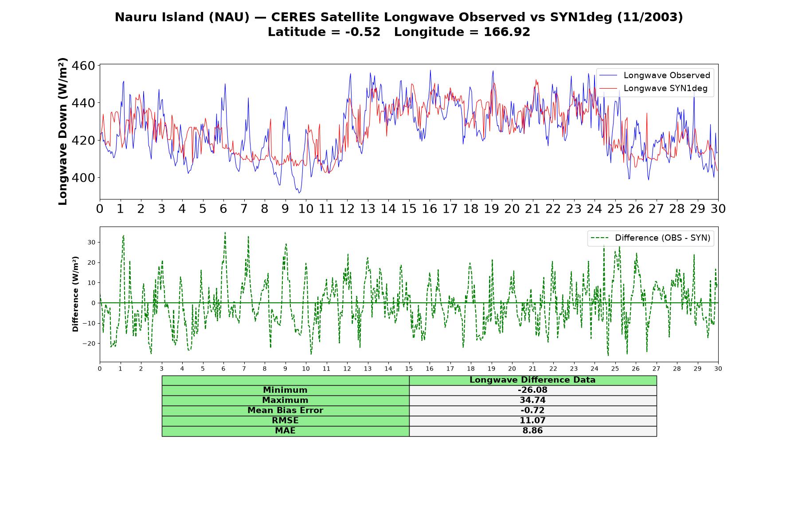Select the blue line sample in legend

click(x=608, y=75)
